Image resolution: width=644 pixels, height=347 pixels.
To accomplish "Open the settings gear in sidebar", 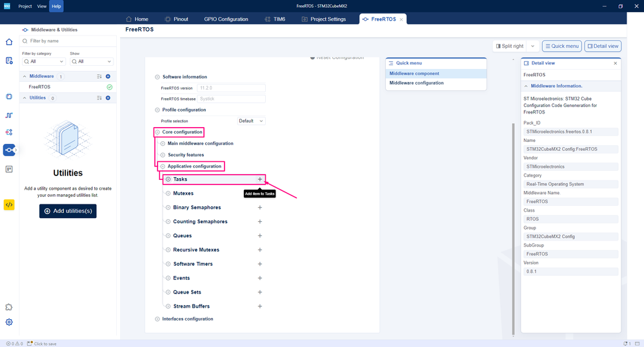I will (9, 322).
